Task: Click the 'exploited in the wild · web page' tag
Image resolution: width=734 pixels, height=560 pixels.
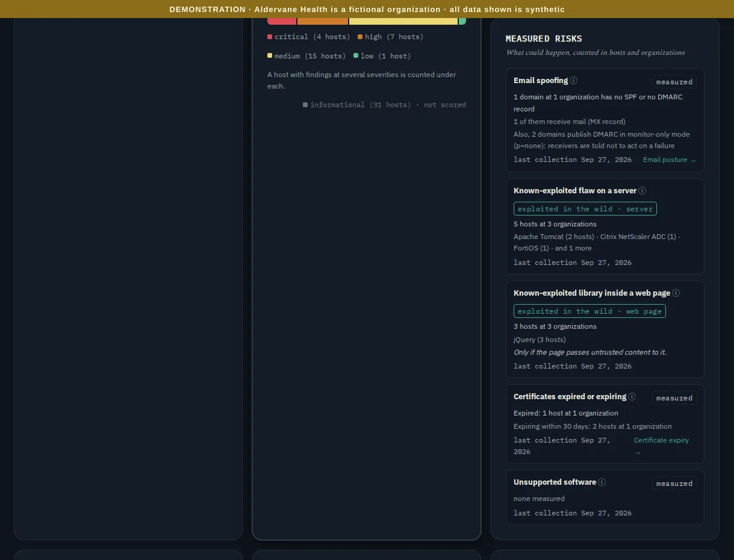Action: pos(589,311)
